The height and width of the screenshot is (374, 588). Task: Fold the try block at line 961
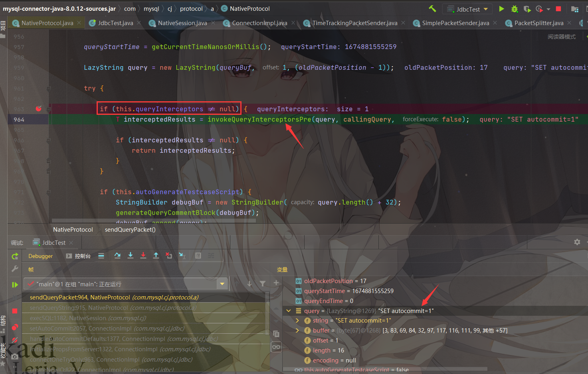(48, 88)
